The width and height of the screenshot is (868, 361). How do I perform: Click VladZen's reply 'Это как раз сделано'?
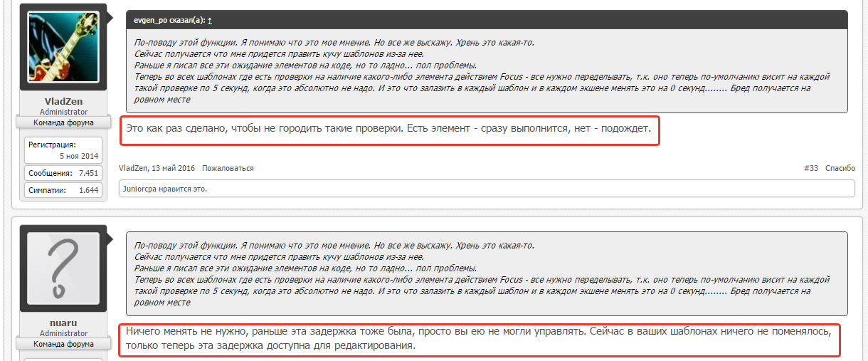coord(390,130)
